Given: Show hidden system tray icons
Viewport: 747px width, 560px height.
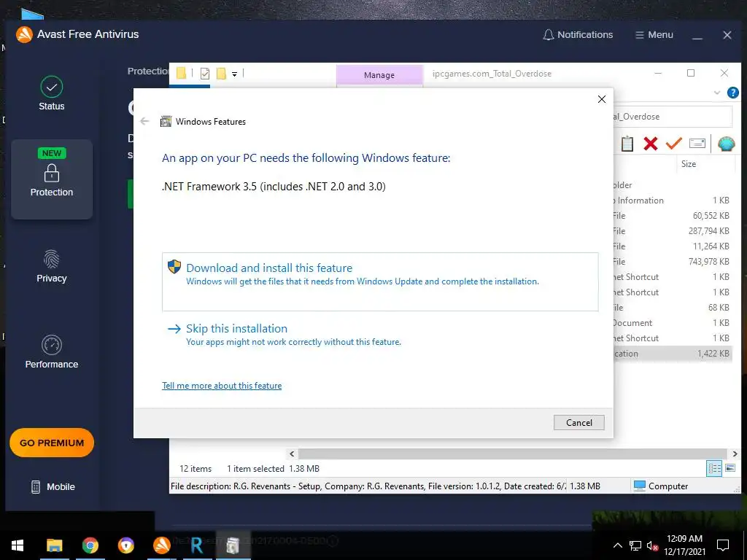Looking at the screenshot, I should [x=617, y=545].
